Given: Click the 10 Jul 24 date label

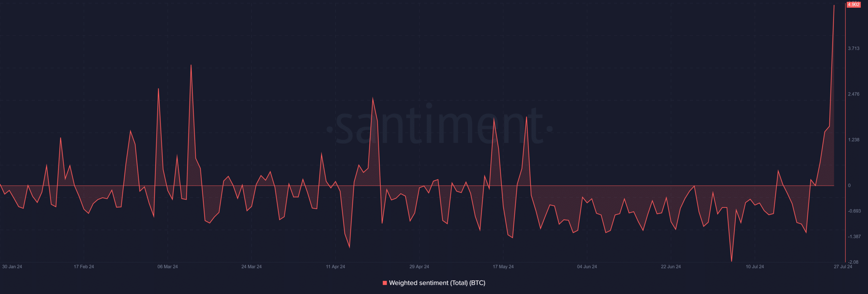Looking at the screenshot, I should pos(755,267).
